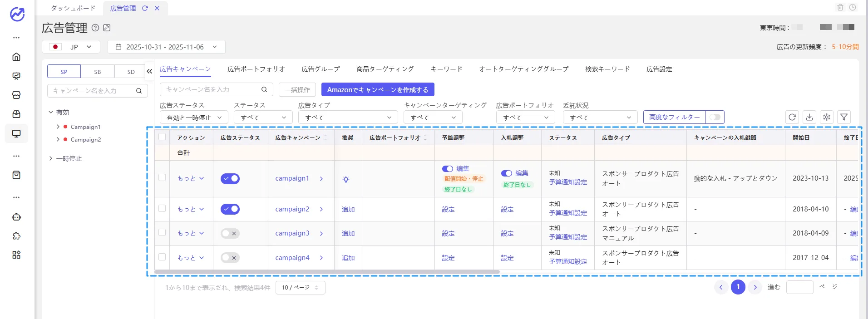
Task: Click 予算通知設定 link for campaign4
Action: [568, 261]
